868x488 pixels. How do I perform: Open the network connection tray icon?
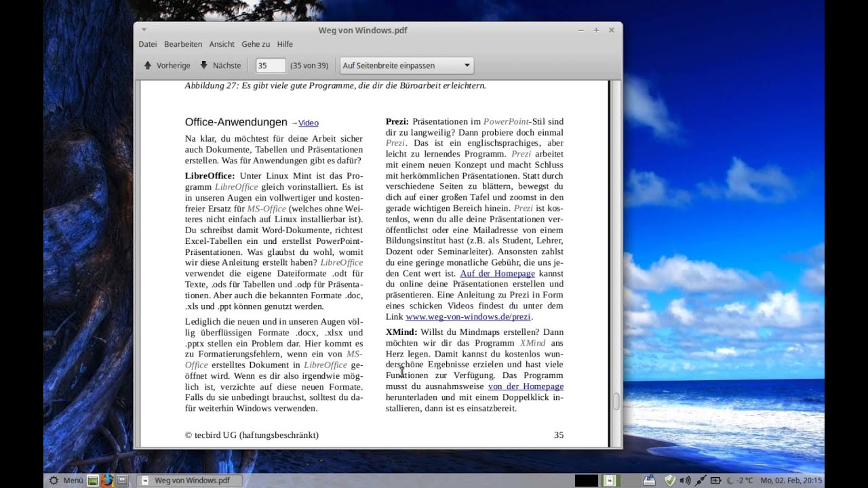[x=700, y=481]
